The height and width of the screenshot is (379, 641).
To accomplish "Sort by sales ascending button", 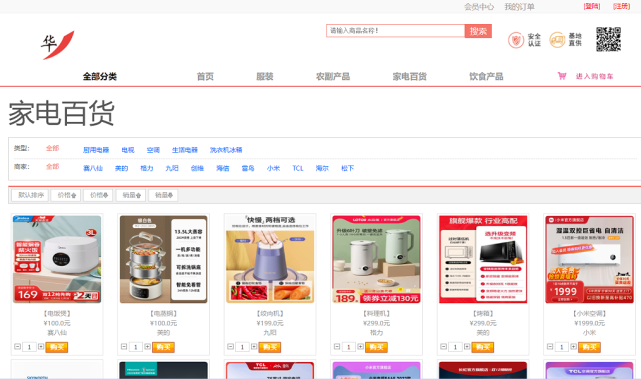I will 131,195.
